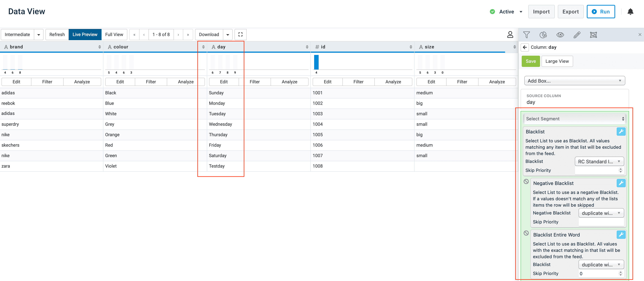Viewport: 644px width, 281px height.
Task: Click the user profile icon
Action: 510,34
